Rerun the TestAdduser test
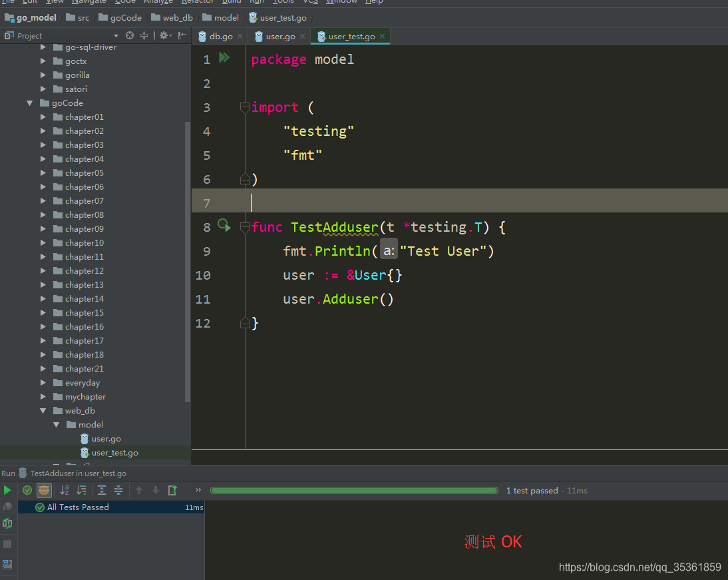 click(x=7, y=490)
